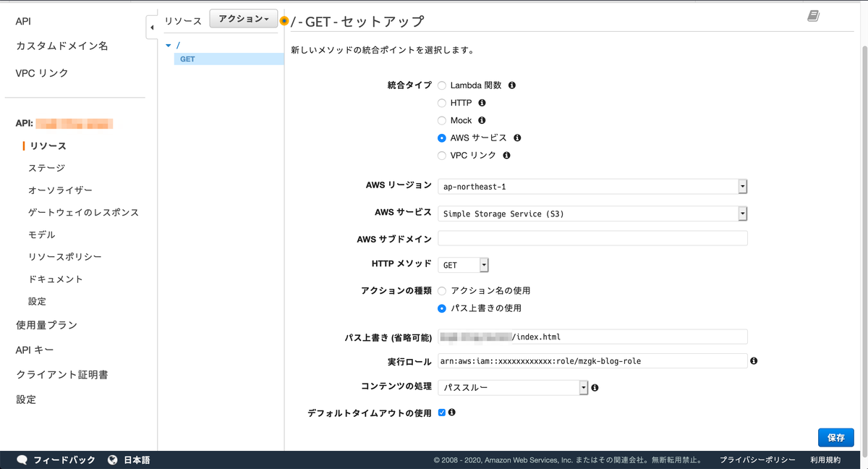Open プライバシーポリシー link

tap(757, 460)
